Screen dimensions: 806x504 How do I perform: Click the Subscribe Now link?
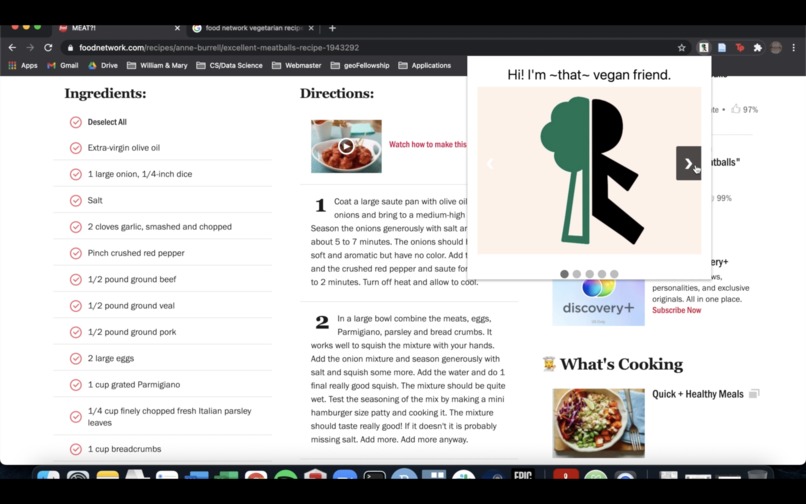676,310
